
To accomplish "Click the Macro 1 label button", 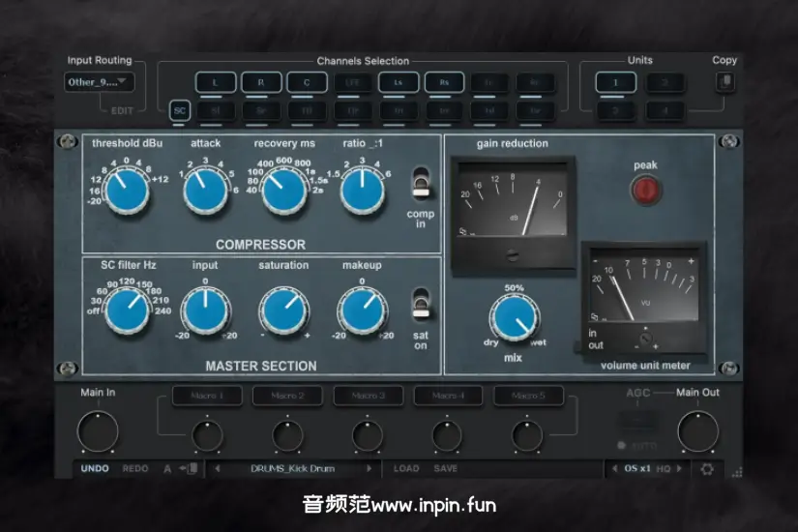I will (207, 396).
